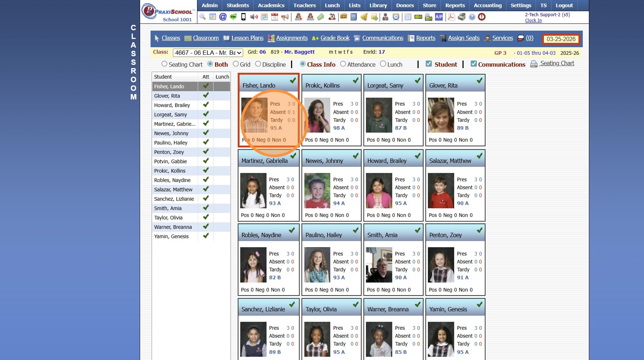Screen dimensions: 644x360
Task: Open the Assign Seats link
Action: click(464, 38)
